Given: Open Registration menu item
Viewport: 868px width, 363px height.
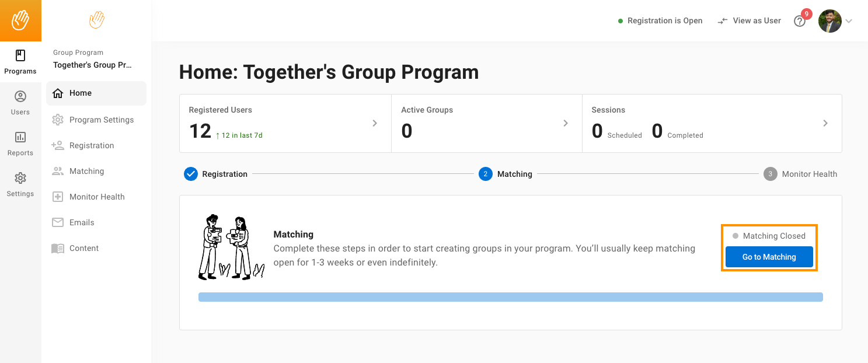Looking at the screenshot, I should click(x=96, y=145).
